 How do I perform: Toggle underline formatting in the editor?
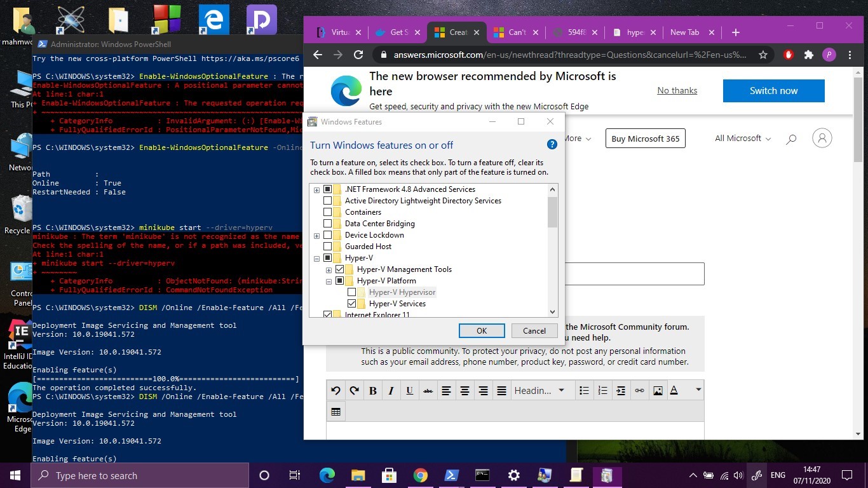(410, 391)
